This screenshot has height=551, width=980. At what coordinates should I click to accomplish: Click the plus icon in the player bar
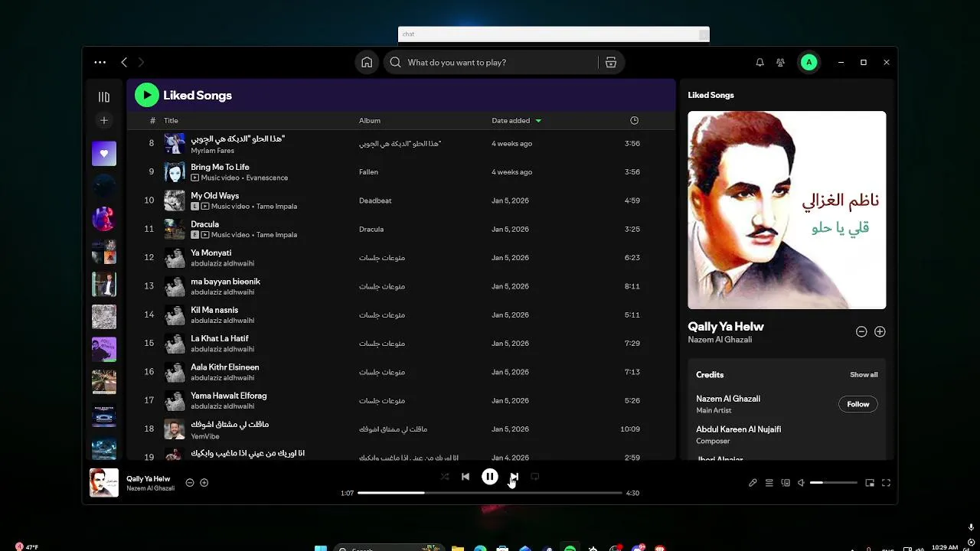204,483
